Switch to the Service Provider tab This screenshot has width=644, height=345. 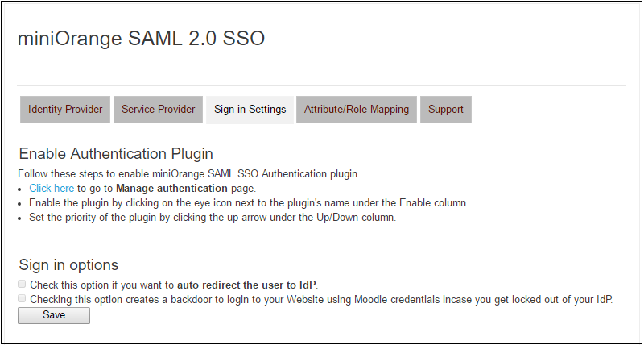[x=158, y=110]
